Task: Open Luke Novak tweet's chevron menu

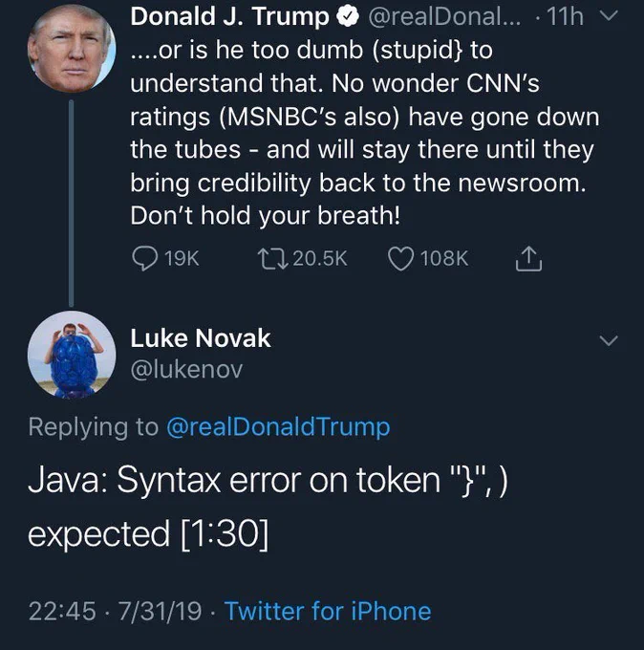Action: [x=609, y=340]
